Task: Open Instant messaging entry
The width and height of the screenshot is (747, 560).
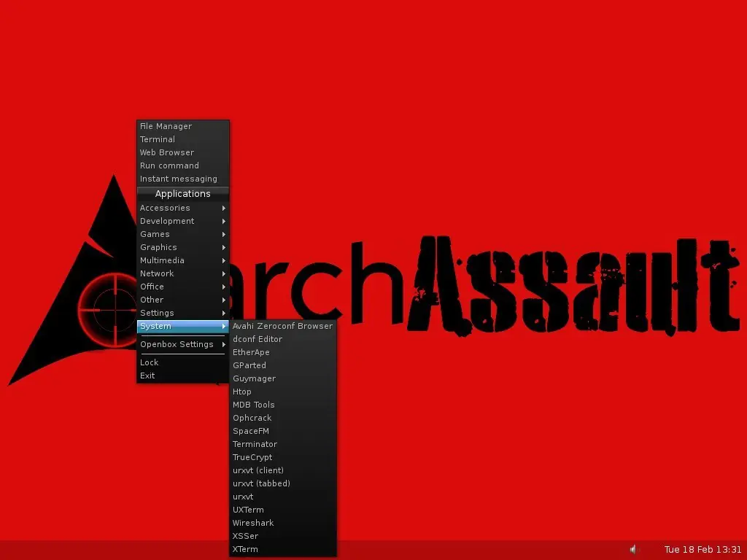Action: [183, 179]
